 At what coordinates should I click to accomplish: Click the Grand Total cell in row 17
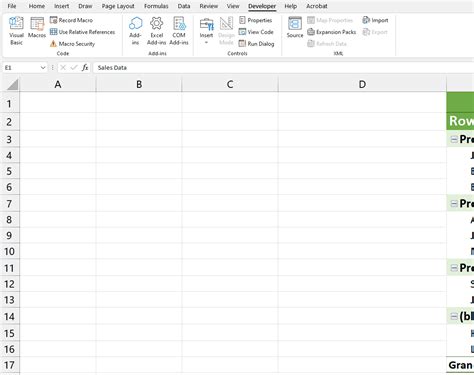[460, 365]
